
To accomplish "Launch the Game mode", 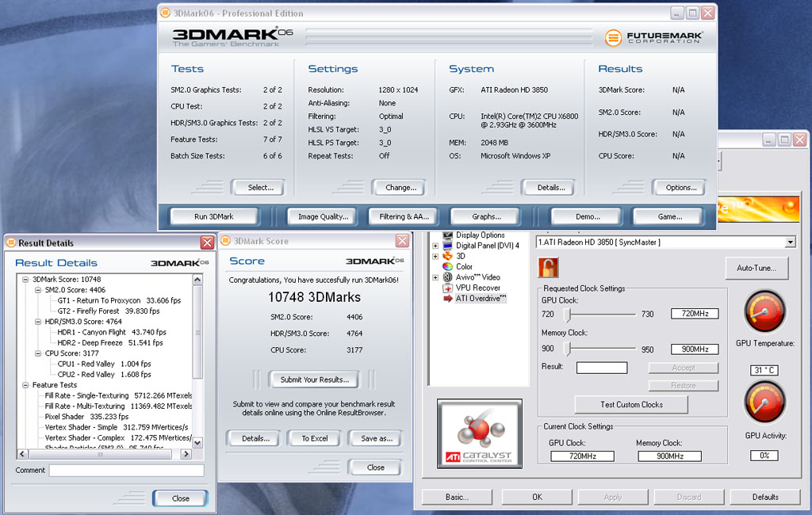I will click(669, 216).
